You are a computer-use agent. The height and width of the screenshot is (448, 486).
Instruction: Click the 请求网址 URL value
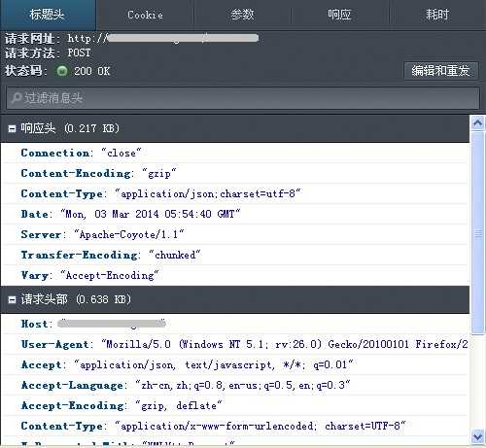coord(163,38)
